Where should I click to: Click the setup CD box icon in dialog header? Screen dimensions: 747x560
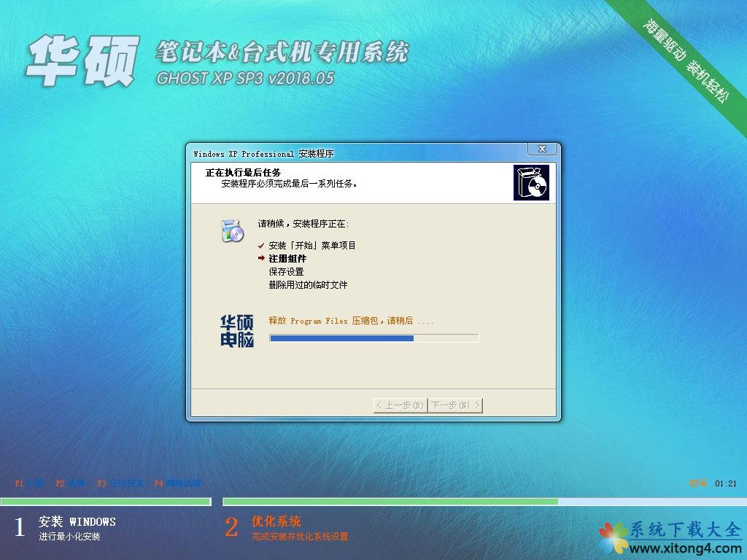(x=531, y=182)
